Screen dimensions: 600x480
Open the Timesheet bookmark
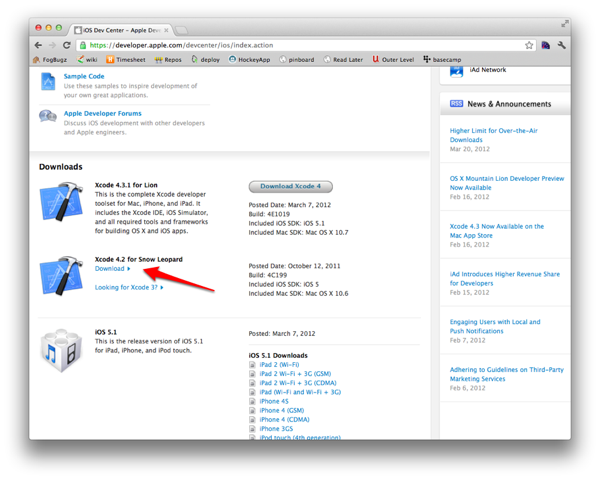tap(126, 60)
